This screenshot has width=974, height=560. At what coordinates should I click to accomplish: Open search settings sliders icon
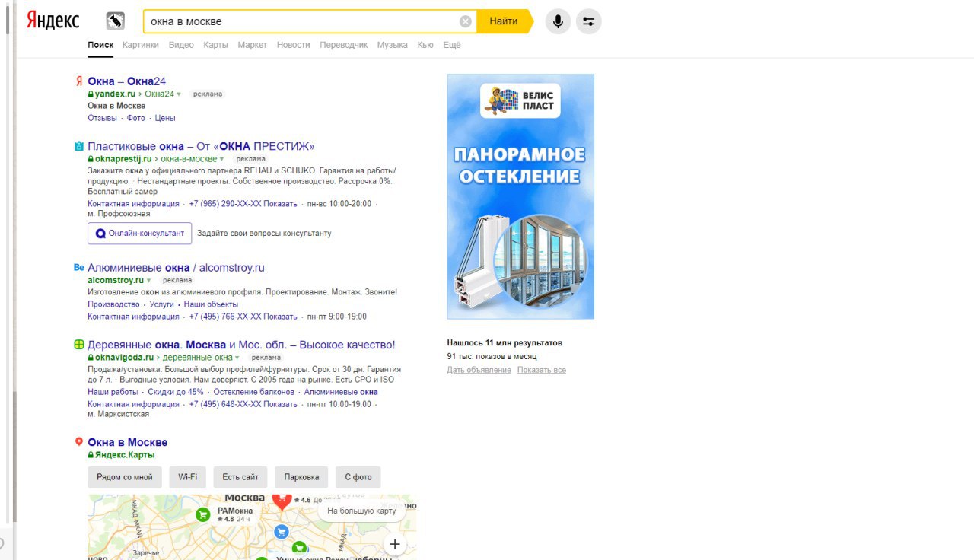coord(589,21)
